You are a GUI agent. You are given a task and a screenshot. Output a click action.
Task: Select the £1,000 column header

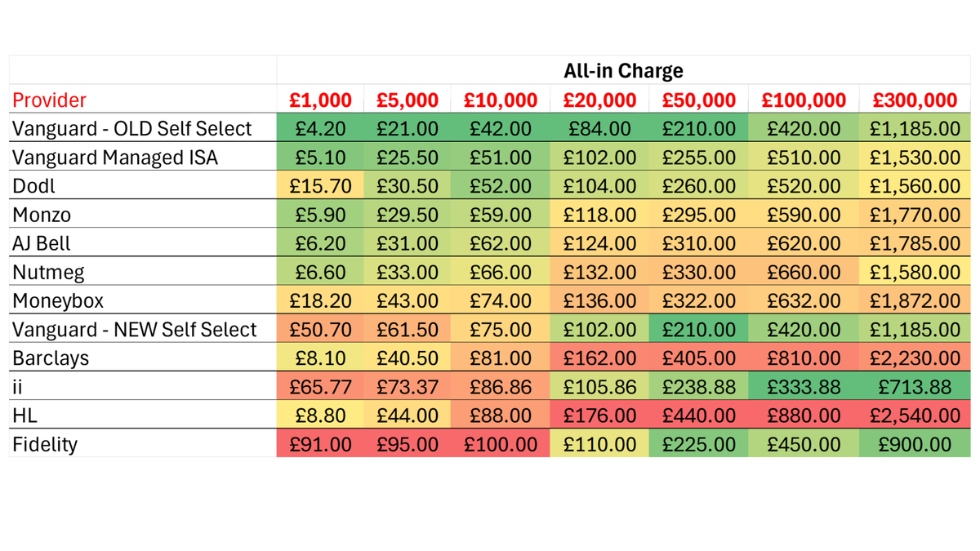(x=321, y=100)
